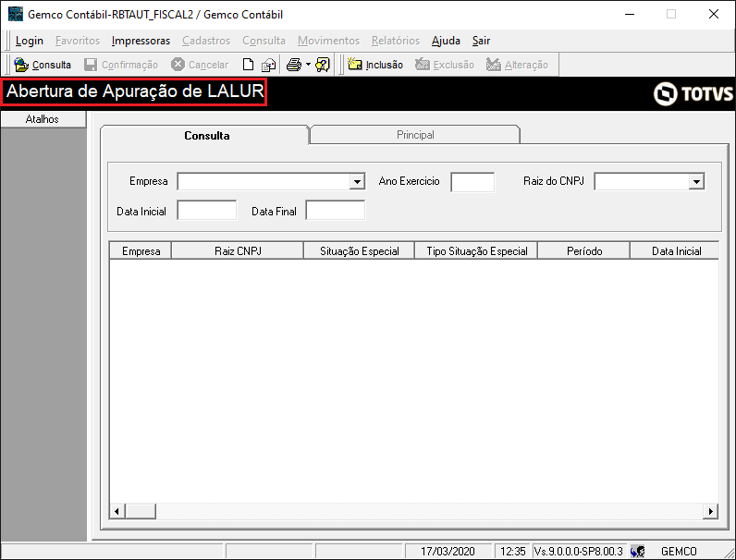Click the Tipo Situação Especial column header

476,251
